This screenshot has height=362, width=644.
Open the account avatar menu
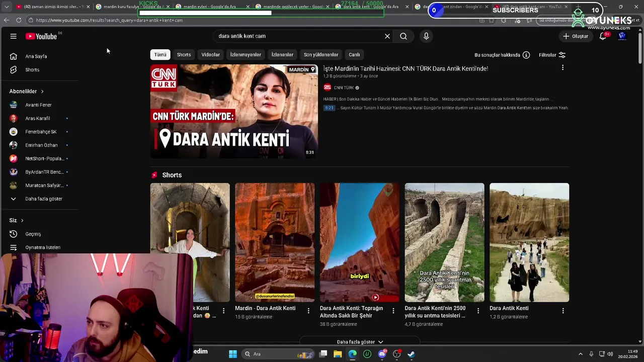coord(622,36)
